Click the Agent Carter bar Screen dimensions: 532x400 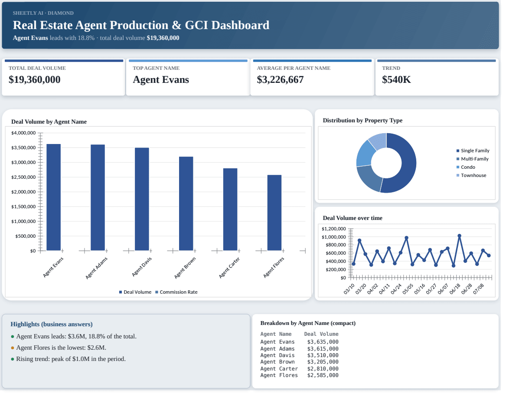230,209
